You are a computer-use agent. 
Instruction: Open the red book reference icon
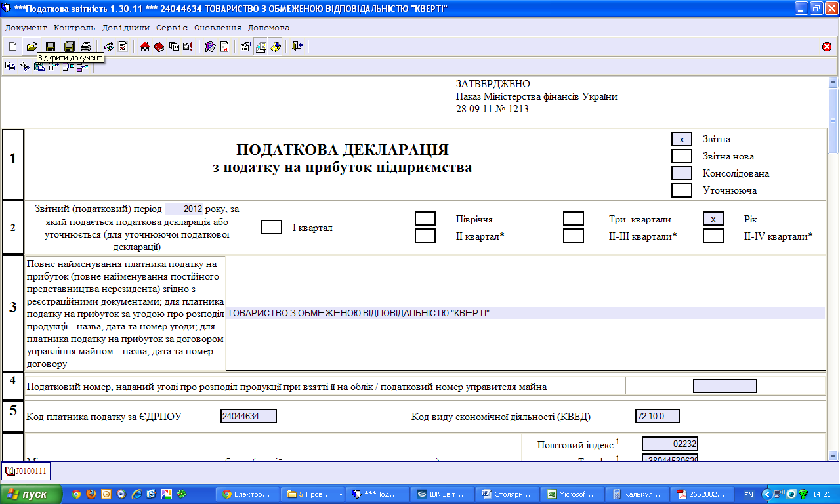click(x=159, y=47)
